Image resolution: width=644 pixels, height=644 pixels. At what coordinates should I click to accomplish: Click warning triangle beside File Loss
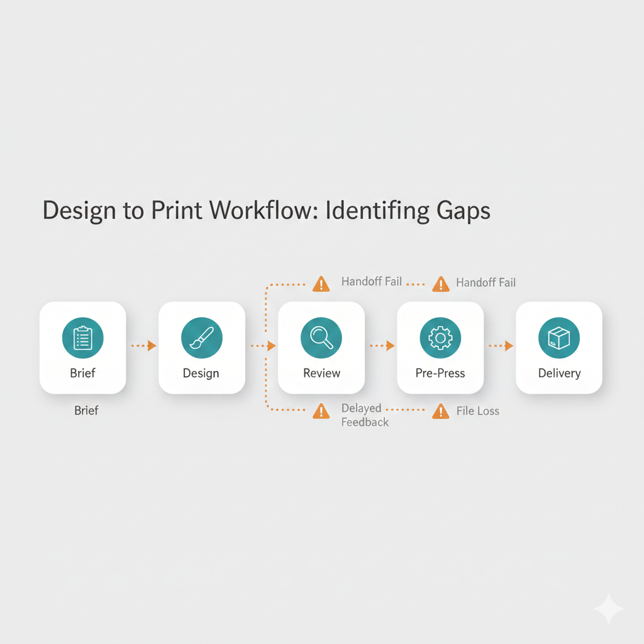coord(440,411)
